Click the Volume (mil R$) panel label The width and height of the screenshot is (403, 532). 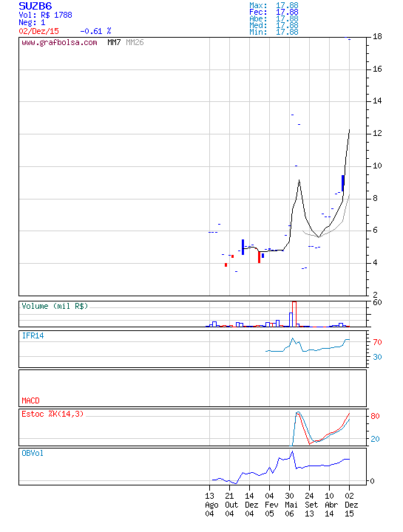[55, 306]
